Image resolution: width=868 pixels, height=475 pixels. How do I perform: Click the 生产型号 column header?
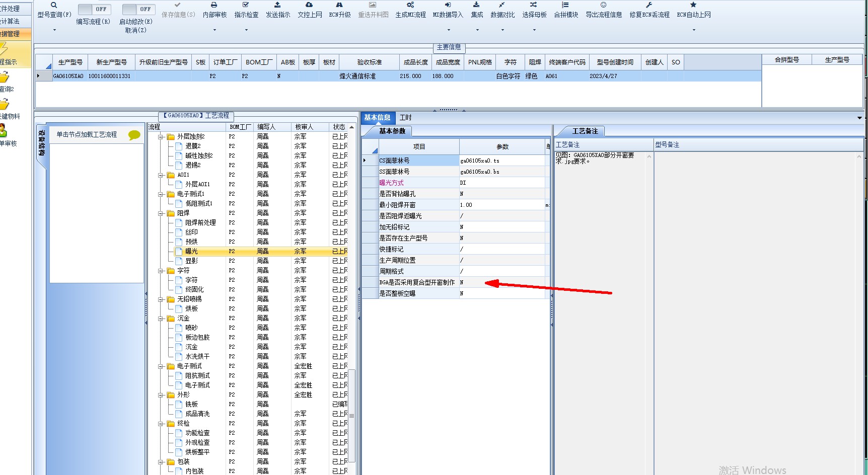pos(70,62)
